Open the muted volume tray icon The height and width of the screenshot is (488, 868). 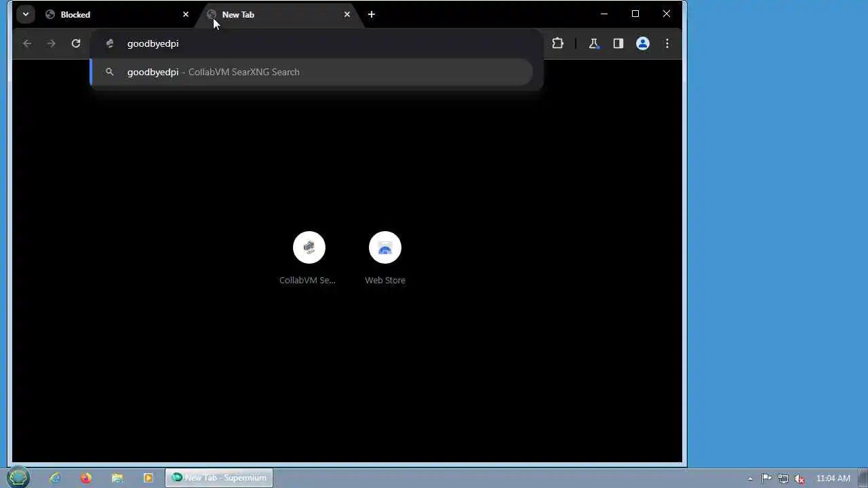800,479
